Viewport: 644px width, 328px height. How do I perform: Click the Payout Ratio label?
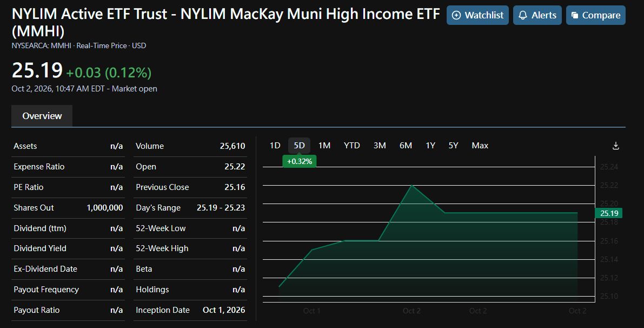(37, 310)
